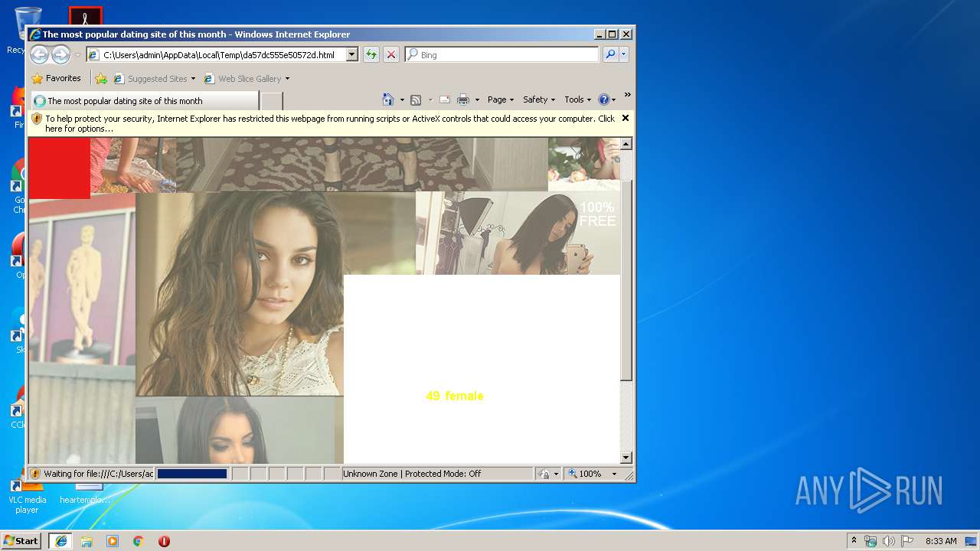Expand the Print dropdown arrow

point(477,99)
